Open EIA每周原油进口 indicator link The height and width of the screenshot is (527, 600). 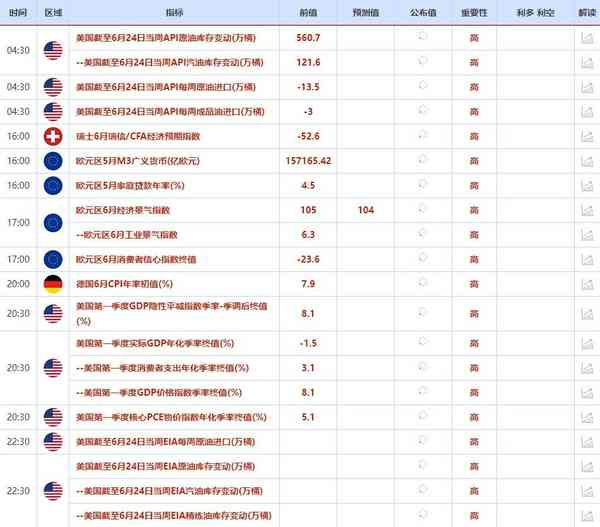pos(165,442)
